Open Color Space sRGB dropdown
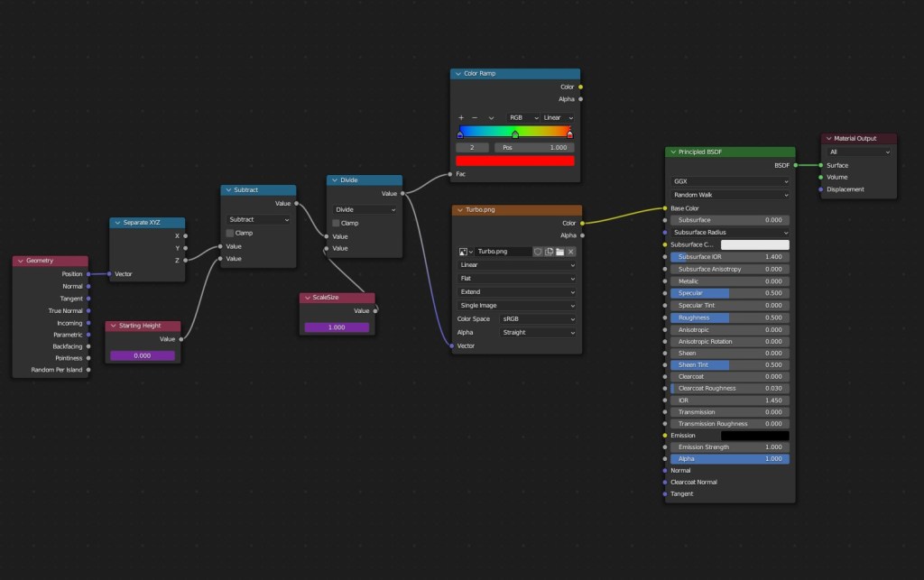The image size is (924, 580). tap(537, 318)
